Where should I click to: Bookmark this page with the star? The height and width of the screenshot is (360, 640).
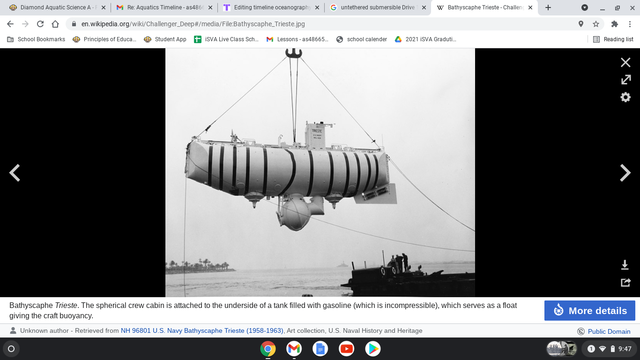tap(596, 24)
